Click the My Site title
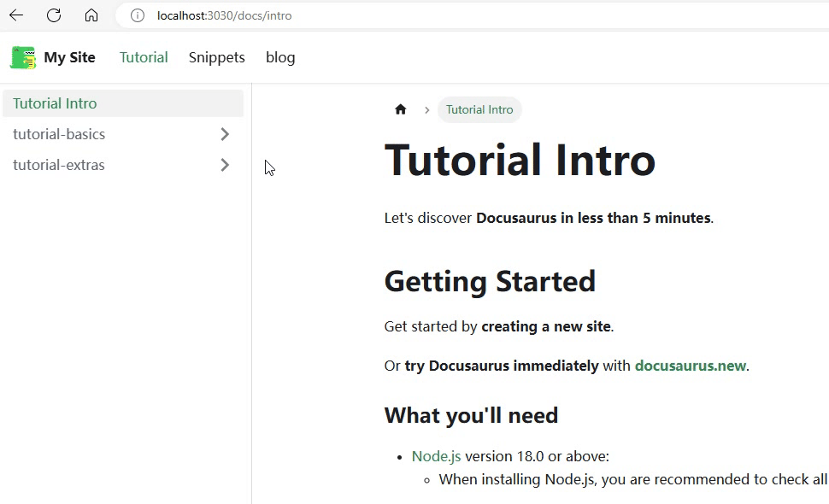Image resolution: width=829 pixels, height=504 pixels. 70,57
